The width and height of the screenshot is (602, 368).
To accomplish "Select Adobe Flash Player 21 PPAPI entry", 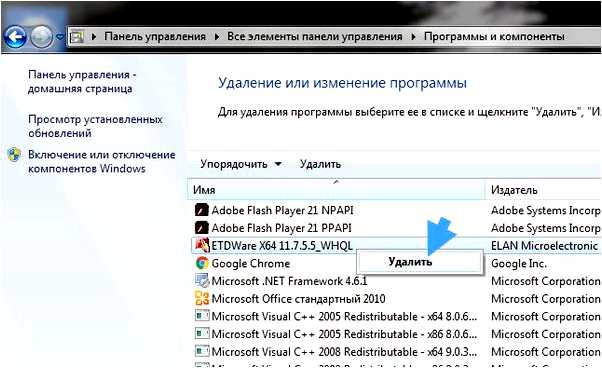I will tap(281, 228).
